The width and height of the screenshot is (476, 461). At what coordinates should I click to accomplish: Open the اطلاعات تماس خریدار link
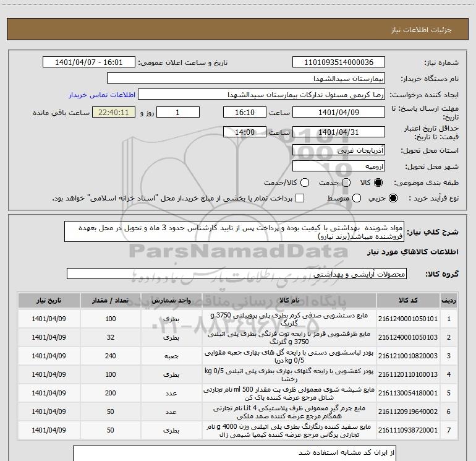[x=102, y=95]
